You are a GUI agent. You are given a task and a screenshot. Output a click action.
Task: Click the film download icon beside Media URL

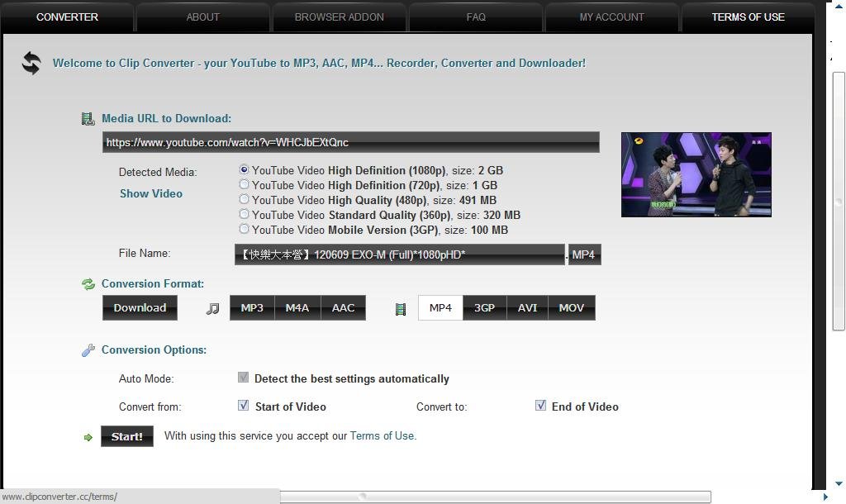tap(88, 119)
